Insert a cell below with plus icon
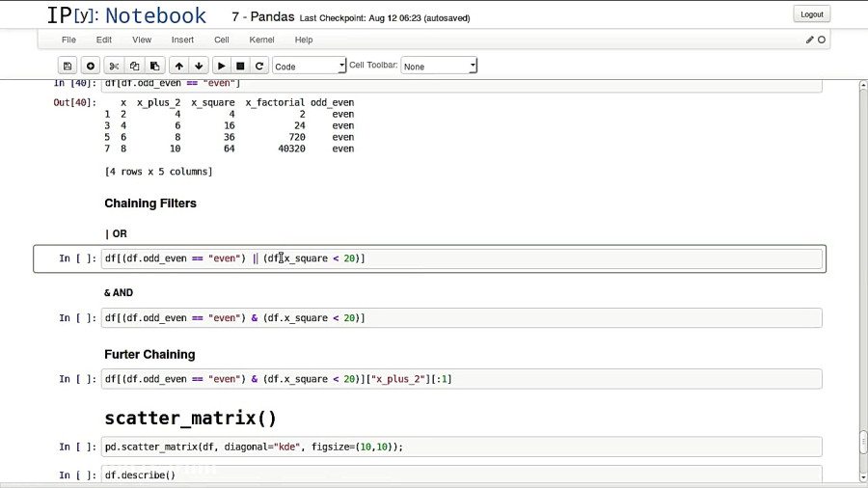The height and width of the screenshot is (488, 868). click(x=91, y=66)
